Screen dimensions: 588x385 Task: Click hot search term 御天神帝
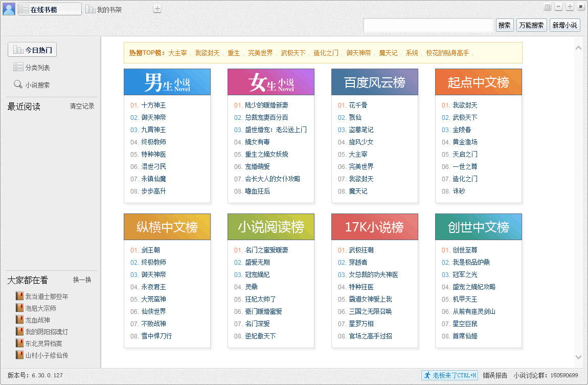coord(358,53)
